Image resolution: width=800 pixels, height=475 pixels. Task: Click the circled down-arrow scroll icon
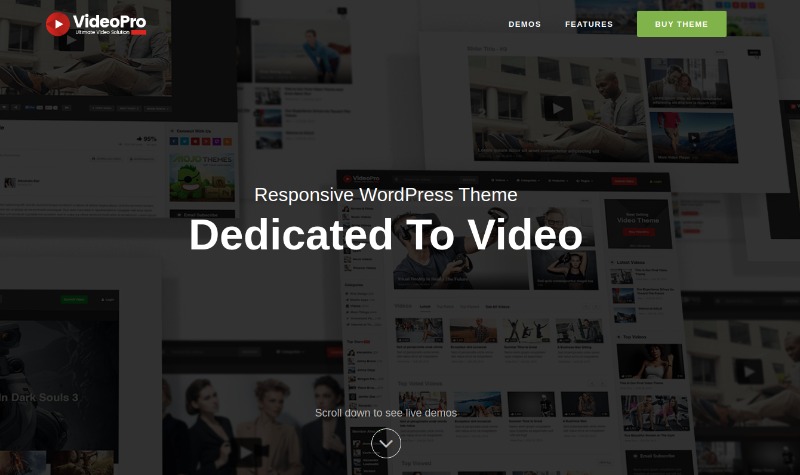[x=386, y=443]
